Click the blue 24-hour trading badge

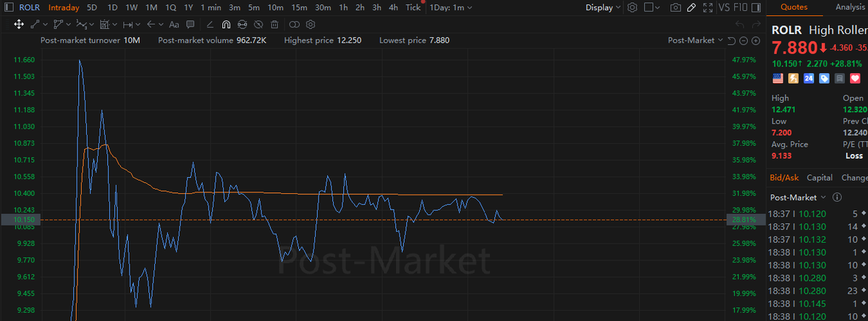point(809,79)
